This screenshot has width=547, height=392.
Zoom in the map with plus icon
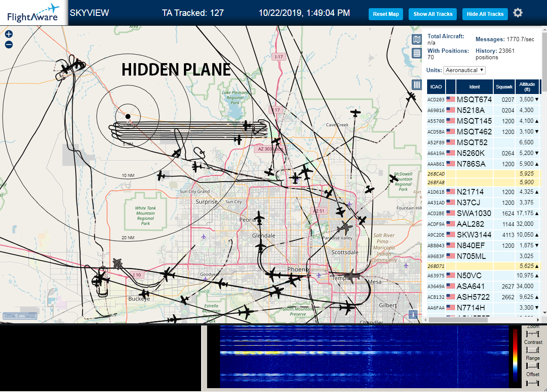pos(9,34)
